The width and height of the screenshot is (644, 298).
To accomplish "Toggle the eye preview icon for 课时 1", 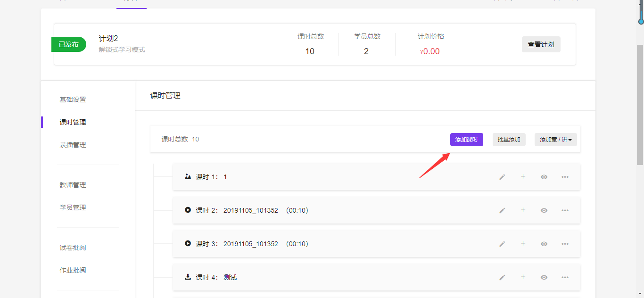I will pyautogui.click(x=544, y=177).
